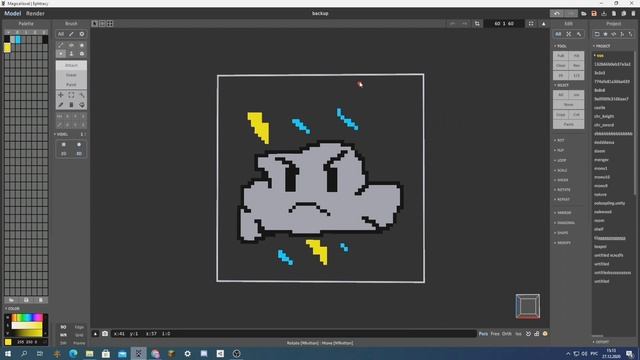This screenshot has height=360, width=640.
Task: Select the paint bucket fill tool
Action: click(x=82, y=105)
